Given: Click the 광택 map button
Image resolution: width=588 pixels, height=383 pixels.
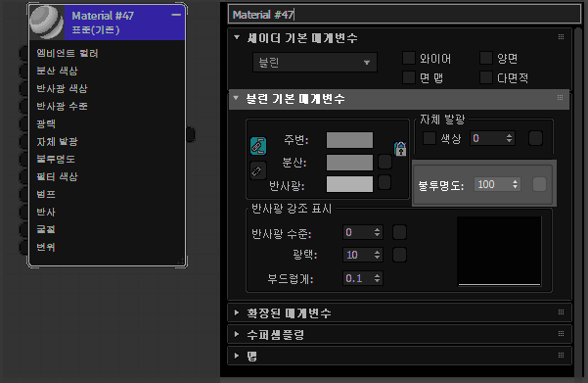Looking at the screenshot, I should (399, 255).
